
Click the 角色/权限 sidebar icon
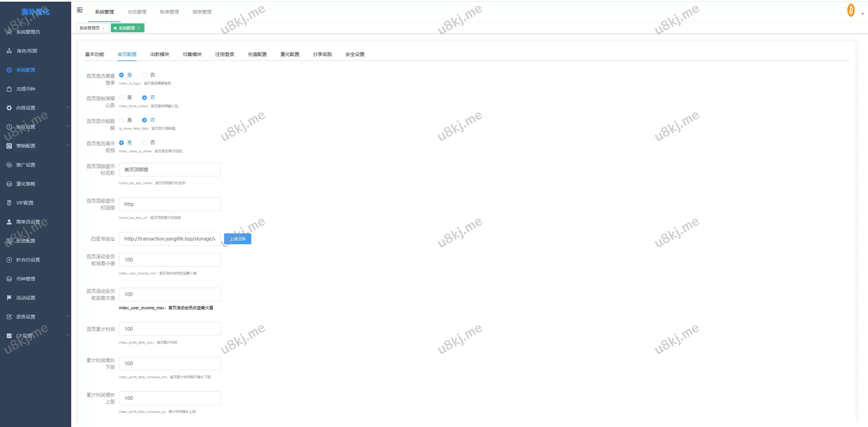(x=9, y=51)
